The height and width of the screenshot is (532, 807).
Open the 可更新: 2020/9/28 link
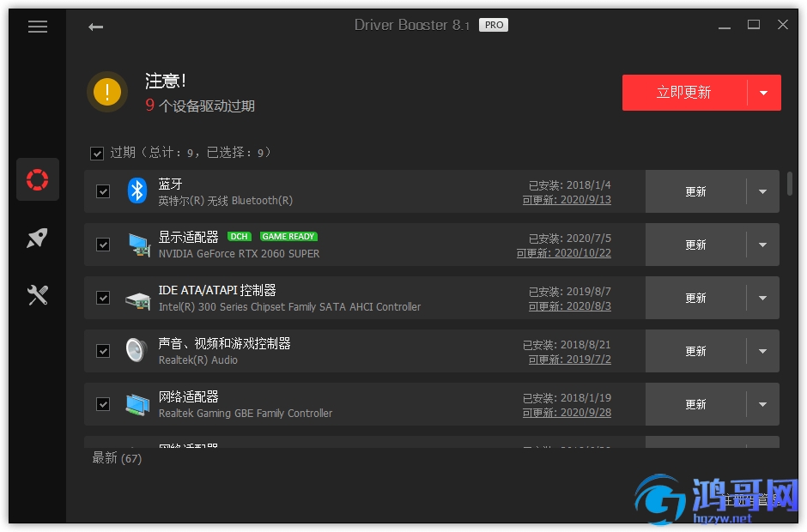tap(567, 413)
